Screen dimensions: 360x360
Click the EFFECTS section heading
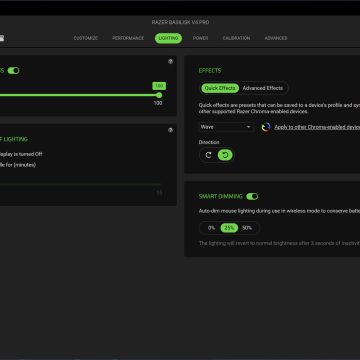click(210, 71)
